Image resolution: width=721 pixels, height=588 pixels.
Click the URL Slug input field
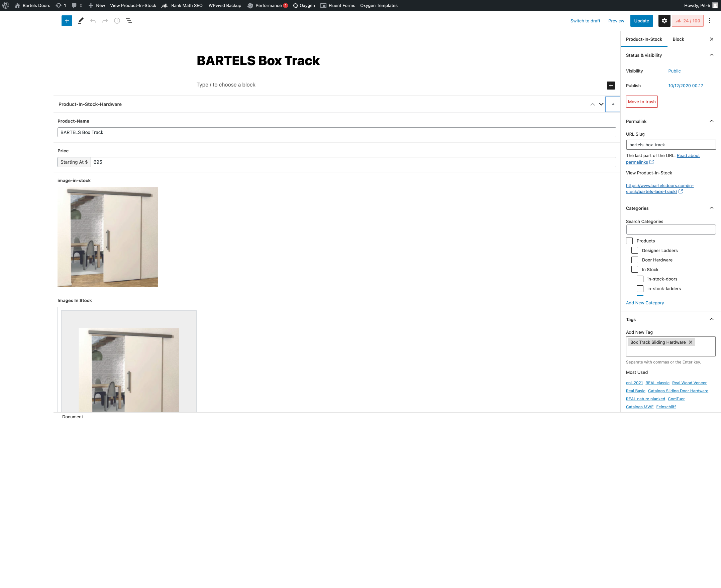coord(671,145)
